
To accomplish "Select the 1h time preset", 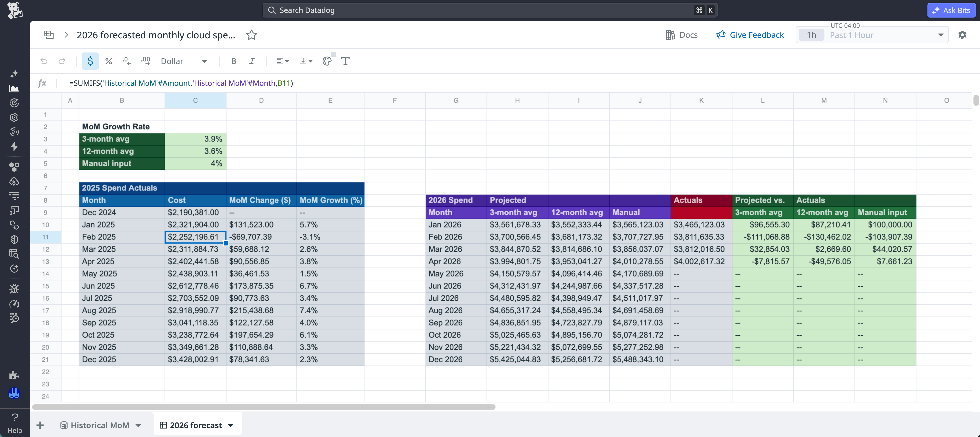I will click(x=811, y=35).
